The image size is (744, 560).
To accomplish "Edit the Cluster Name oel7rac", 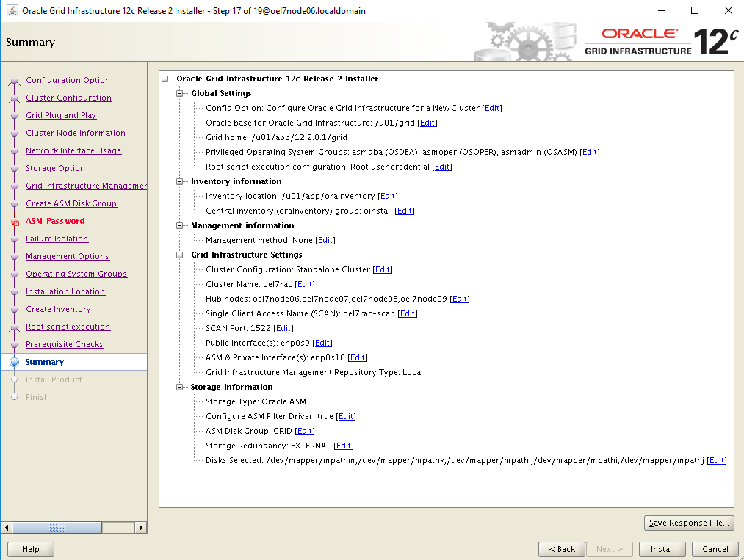I will (x=305, y=285).
